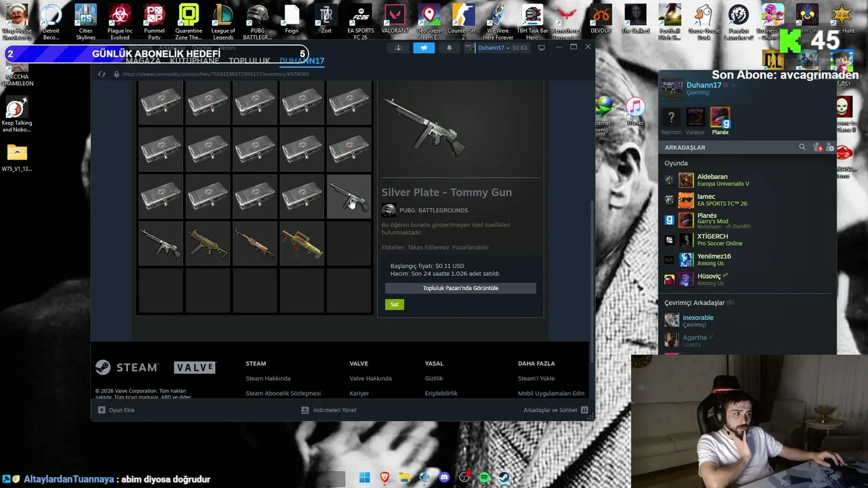The height and width of the screenshot is (488, 868).
Task: Open the Keep Talking and Nobody Explodes icon
Action: [x=16, y=115]
